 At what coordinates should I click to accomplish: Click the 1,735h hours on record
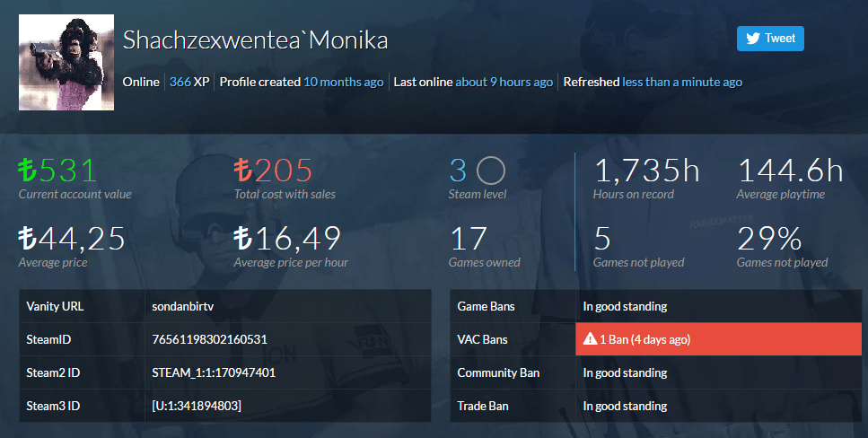(646, 171)
